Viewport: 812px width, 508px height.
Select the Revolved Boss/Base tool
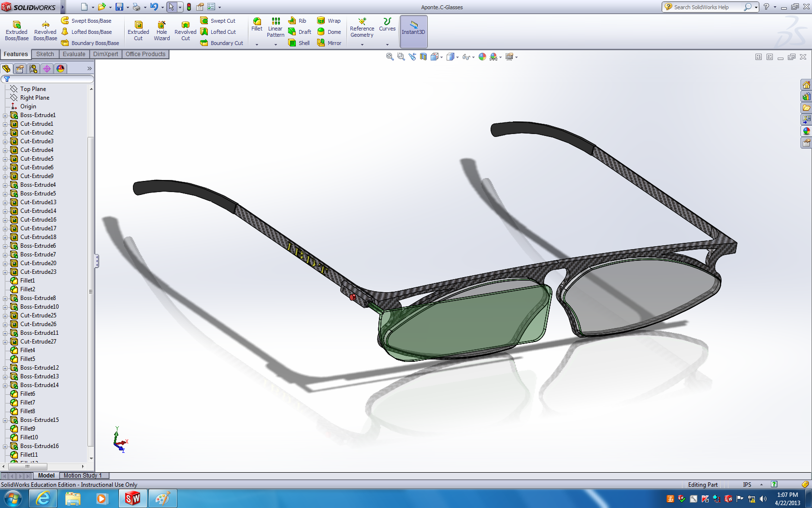click(x=45, y=31)
